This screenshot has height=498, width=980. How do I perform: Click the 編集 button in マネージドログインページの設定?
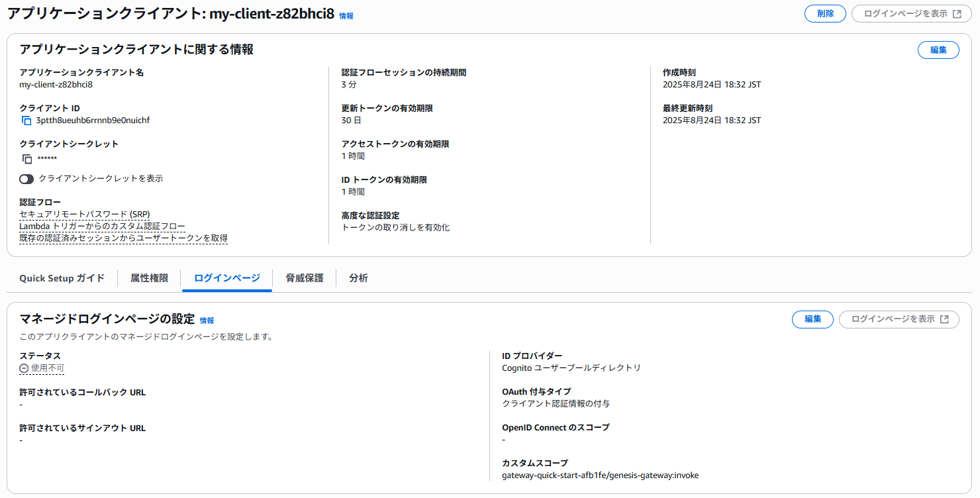(812, 319)
